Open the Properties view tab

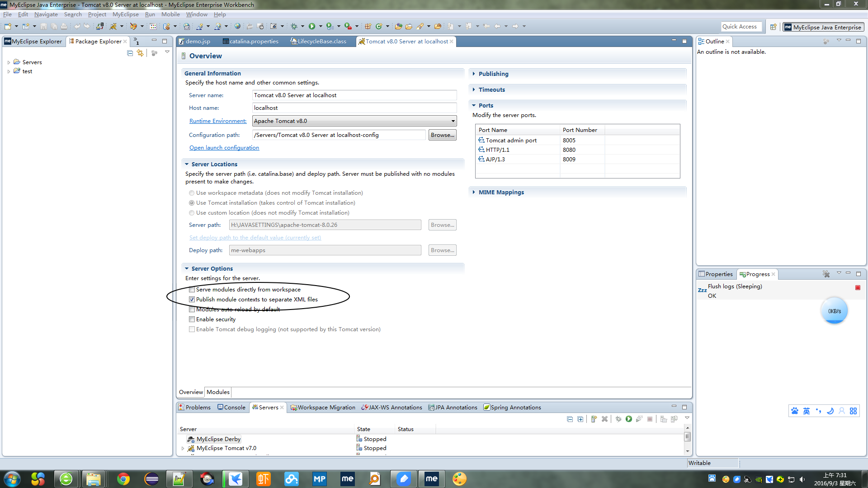716,274
